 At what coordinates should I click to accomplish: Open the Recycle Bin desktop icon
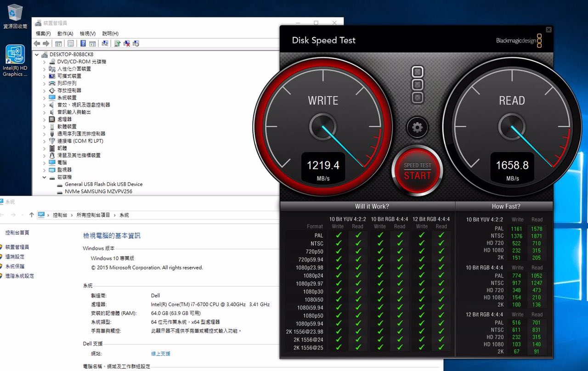[15, 16]
